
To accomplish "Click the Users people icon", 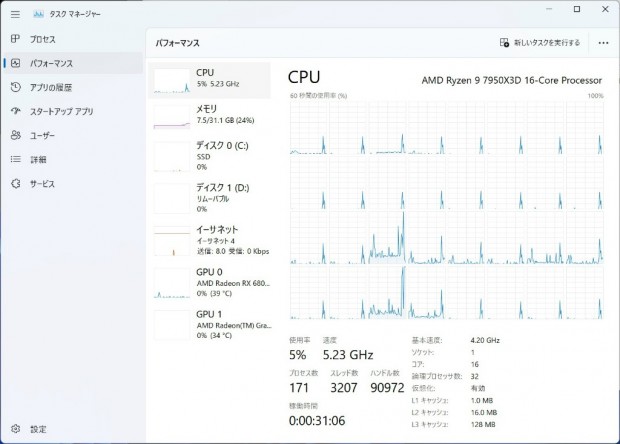I will [16, 135].
